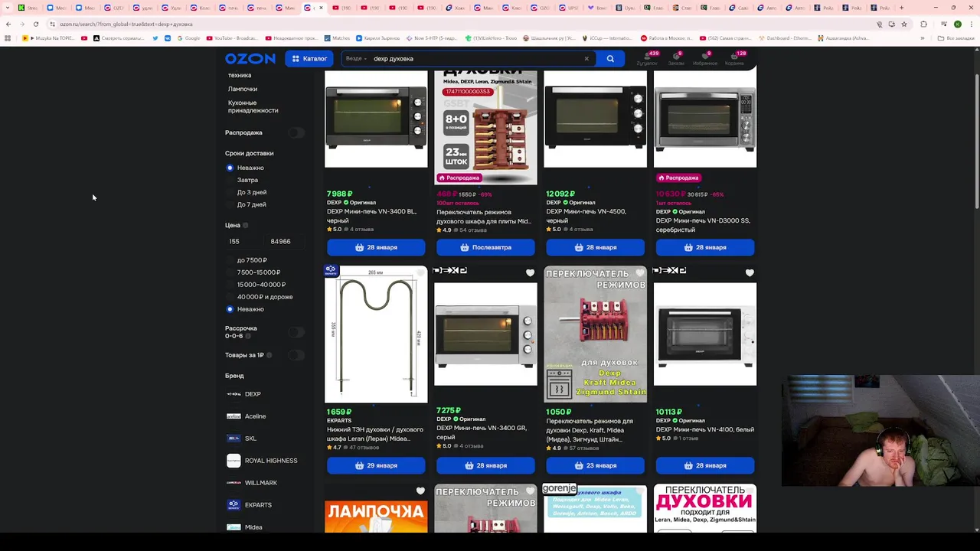Image resolution: width=980 pixels, height=551 pixels.
Task: Open the Matches bookmark
Action: point(337,37)
